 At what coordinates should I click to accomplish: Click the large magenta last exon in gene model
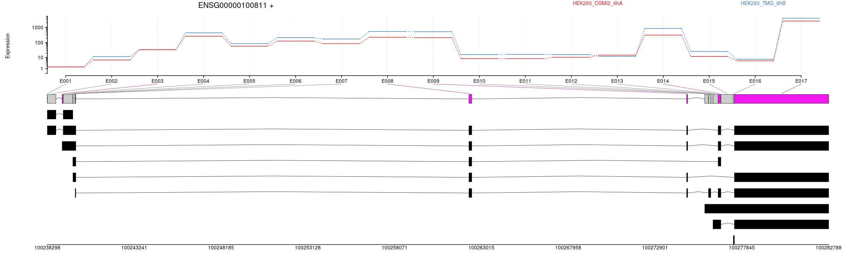[x=781, y=99]
